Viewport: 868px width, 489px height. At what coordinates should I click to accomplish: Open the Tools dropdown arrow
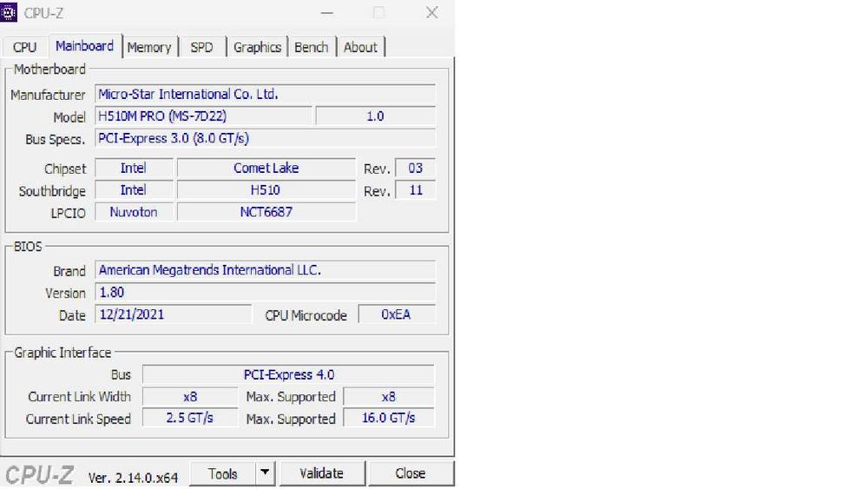tap(265, 473)
